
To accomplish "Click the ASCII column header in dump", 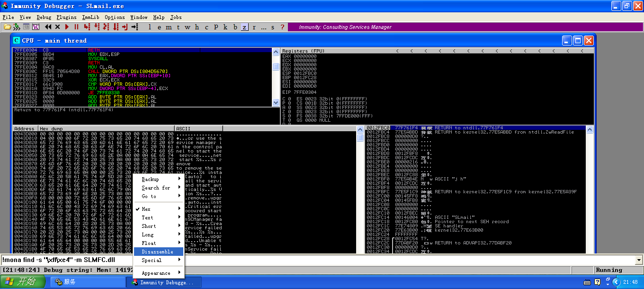I will click(199, 128).
